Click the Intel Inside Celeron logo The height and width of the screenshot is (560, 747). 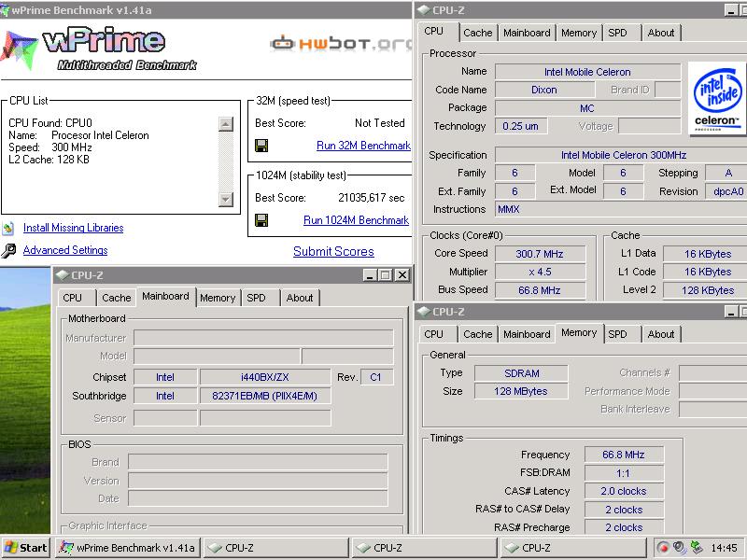pos(717,98)
